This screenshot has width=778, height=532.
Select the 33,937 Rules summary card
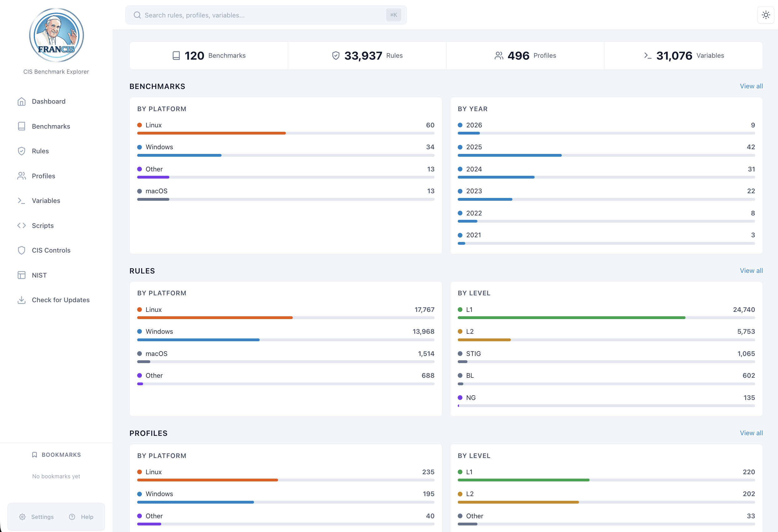point(367,56)
